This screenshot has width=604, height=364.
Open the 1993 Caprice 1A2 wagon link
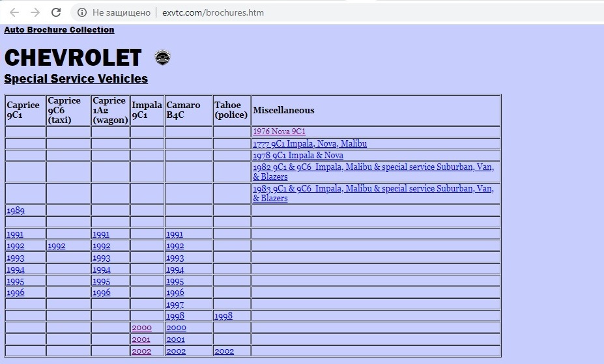tap(101, 258)
